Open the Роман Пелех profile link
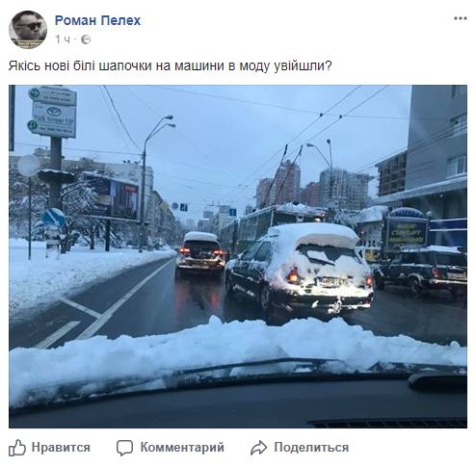The height and width of the screenshot is (467, 476). [x=97, y=20]
